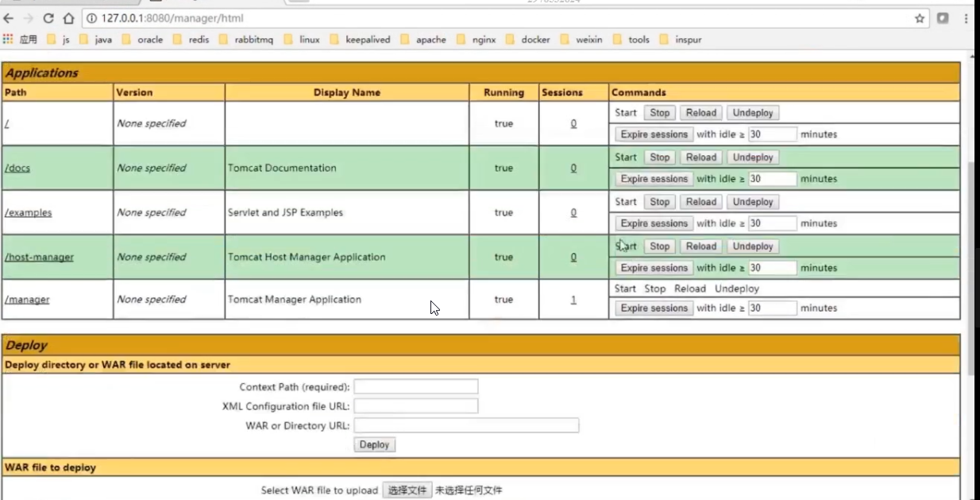
Task: Open the tools bookmark folder
Action: (x=631, y=39)
